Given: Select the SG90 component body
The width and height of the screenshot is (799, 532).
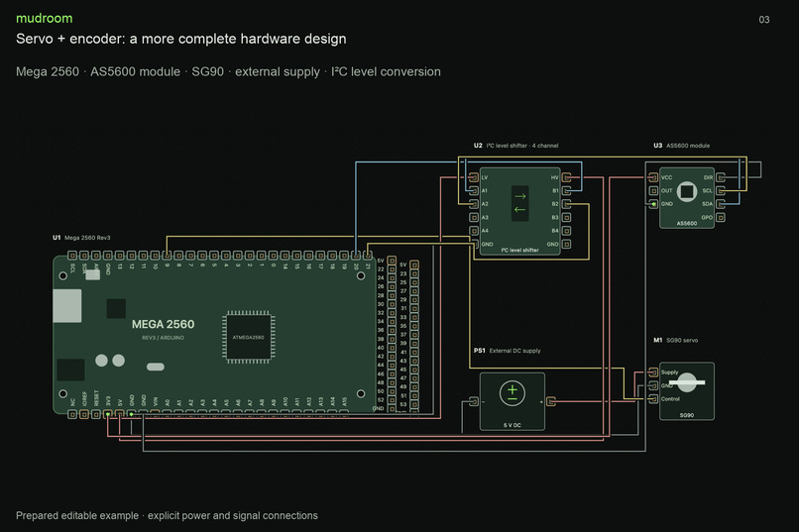Looking at the screenshot, I should click(x=687, y=391).
